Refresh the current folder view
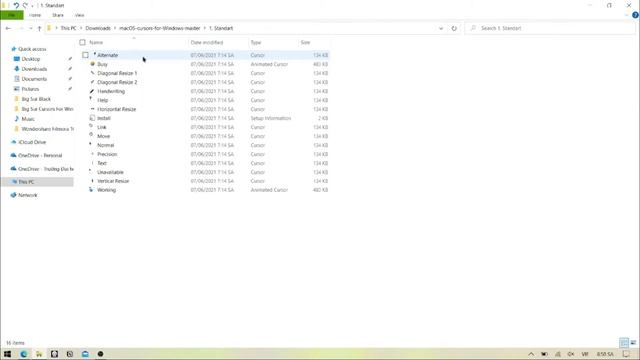 [x=454, y=28]
